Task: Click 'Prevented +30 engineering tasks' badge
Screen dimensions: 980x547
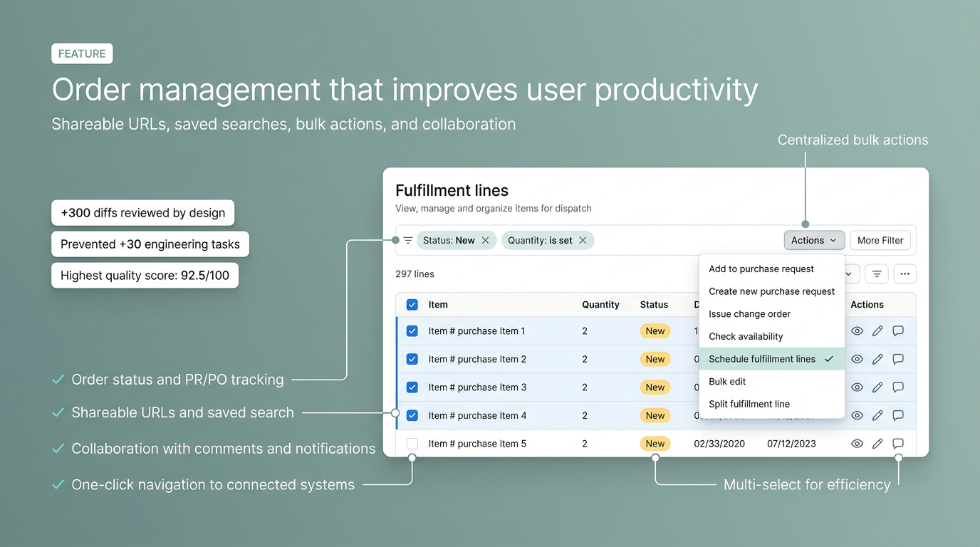Action: click(150, 244)
